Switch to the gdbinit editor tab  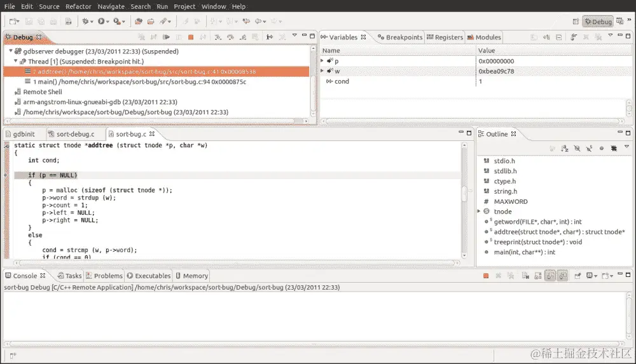tap(20, 134)
